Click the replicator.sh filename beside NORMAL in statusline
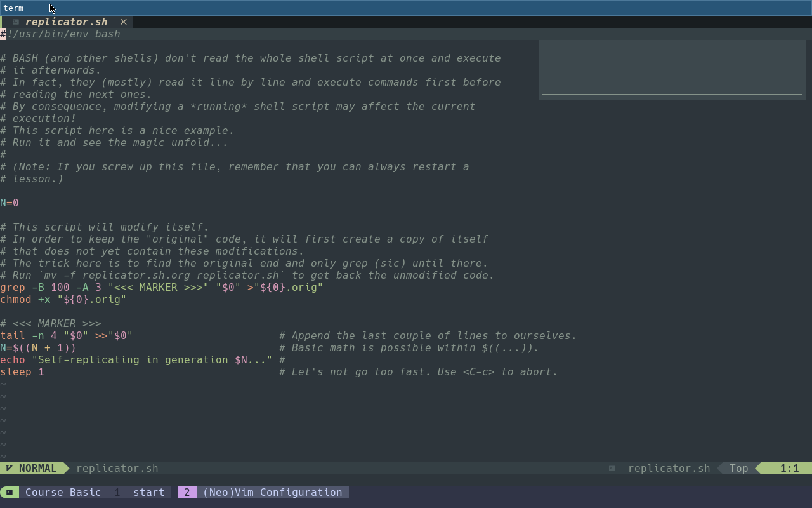The height and width of the screenshot is (508, 812). tap(117, 468)
